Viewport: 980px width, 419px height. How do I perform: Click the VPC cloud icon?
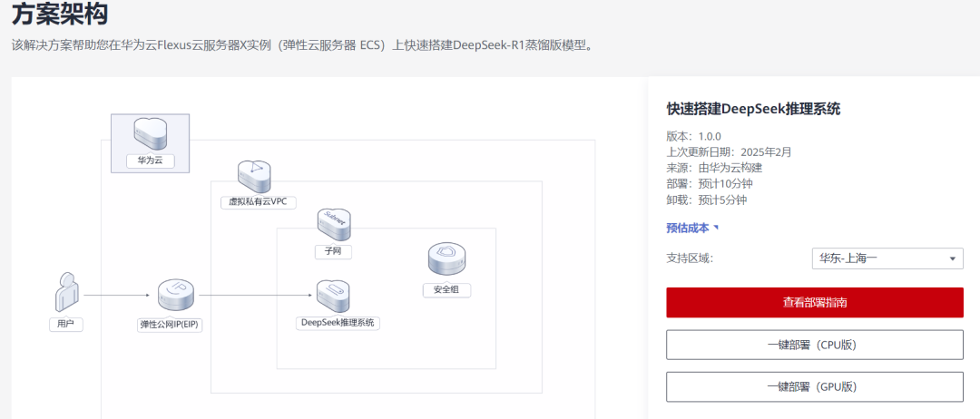pyautogui.click(x=254, y=177)
